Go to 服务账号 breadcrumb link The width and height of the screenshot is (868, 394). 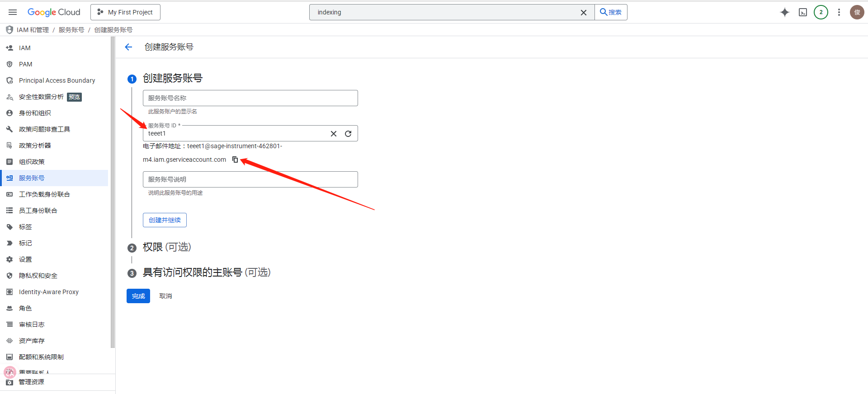tap(71, 30)
